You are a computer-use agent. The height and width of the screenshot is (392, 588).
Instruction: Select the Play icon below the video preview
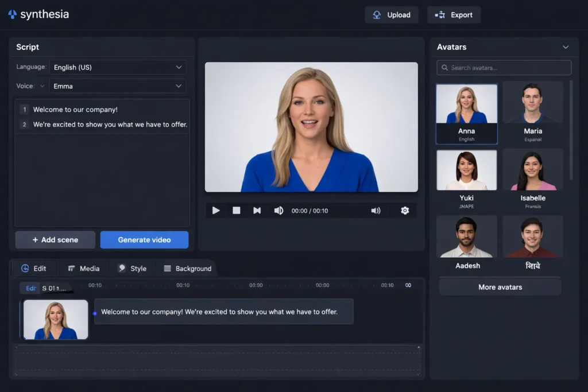216,211
